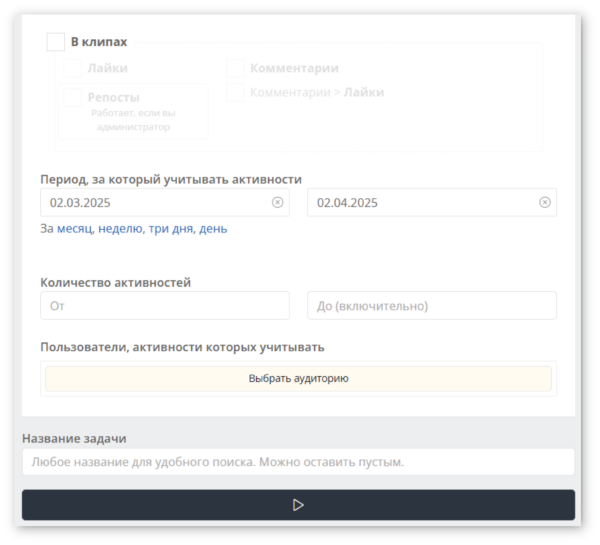The width and height of the screenshot is (600, 545).
Task: Open the end date field 02.04.2025
Action: [x=432, y=202]
